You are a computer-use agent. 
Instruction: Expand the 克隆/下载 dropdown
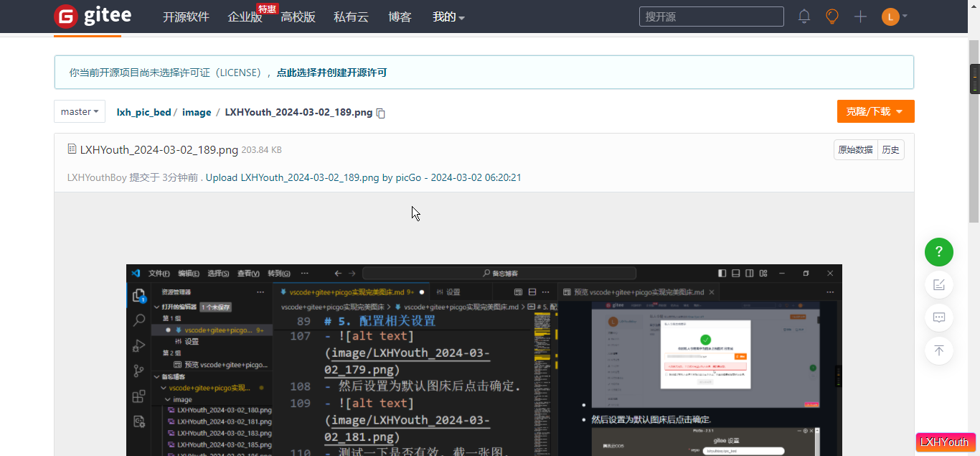[875, 111]
